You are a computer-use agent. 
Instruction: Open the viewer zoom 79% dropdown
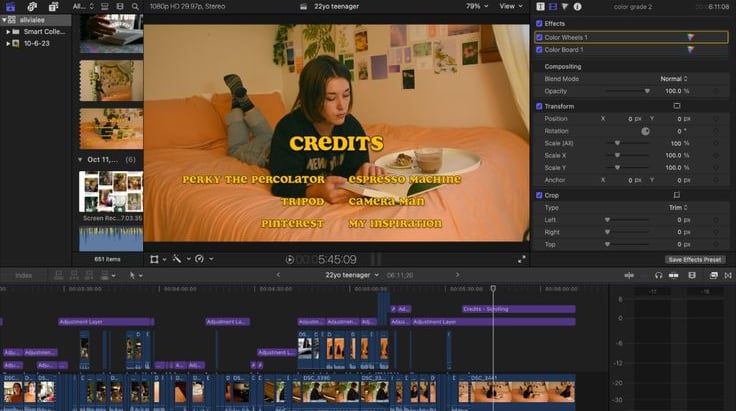[x=477, y=6]
